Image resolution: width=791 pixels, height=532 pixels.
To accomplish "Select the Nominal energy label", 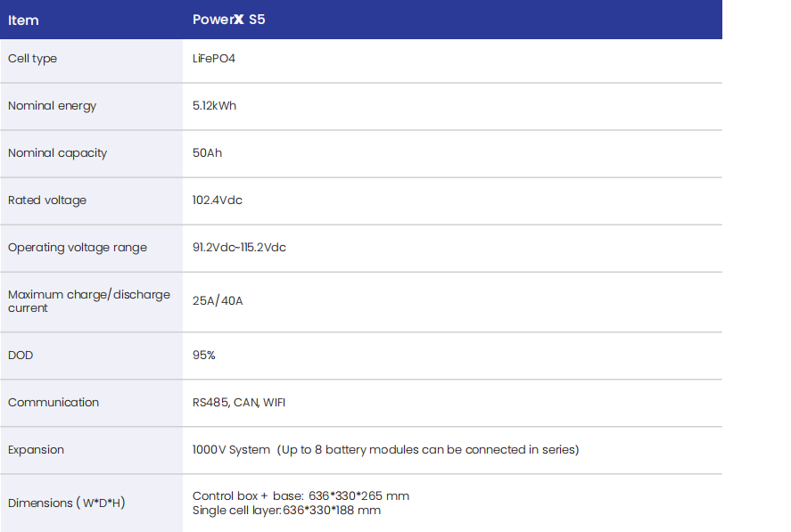I will pyautogui.click(x=52, y=106).
